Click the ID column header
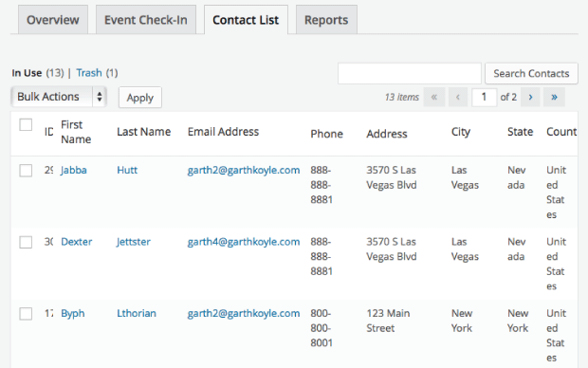Screen dimensions: 588x368 48,132
